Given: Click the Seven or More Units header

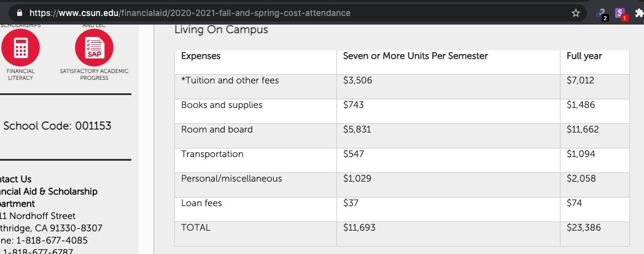Looking at the screenshot, I should point(415,56).
